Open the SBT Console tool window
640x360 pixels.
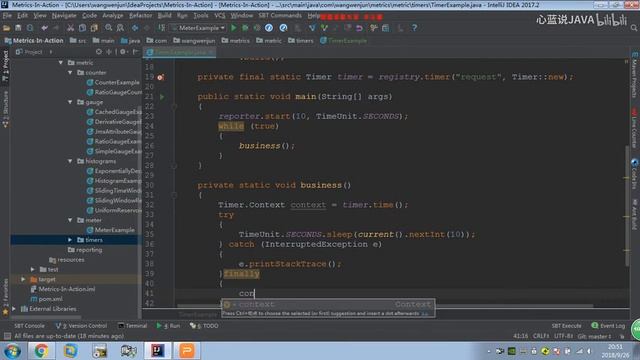pyautogui.click(x=29, y=326)
